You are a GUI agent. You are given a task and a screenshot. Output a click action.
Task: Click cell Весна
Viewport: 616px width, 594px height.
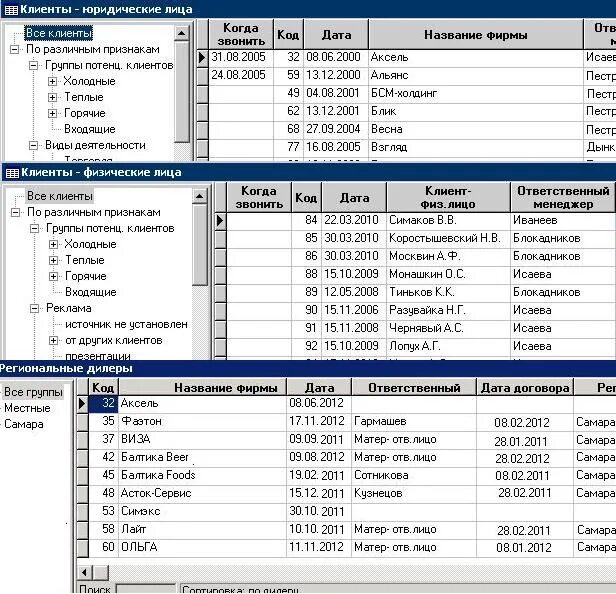(476, 129)
